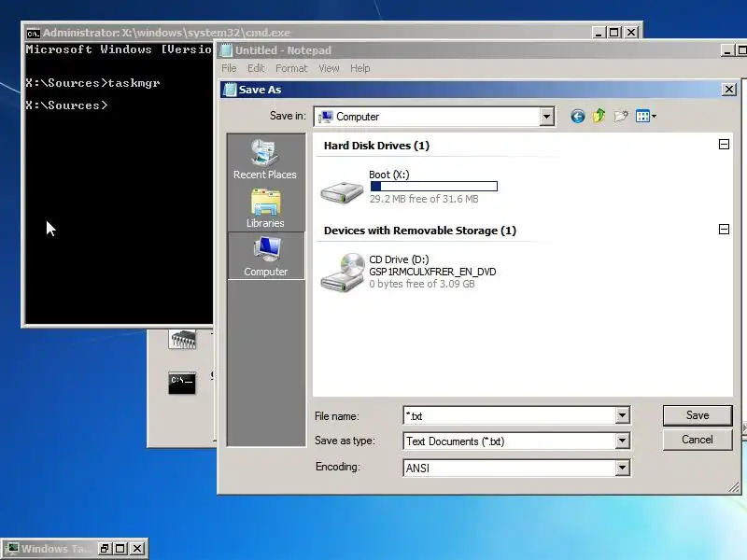Open the Notepad Edit menu
Viewport: 747px width, 560px height.
(256, 68)
